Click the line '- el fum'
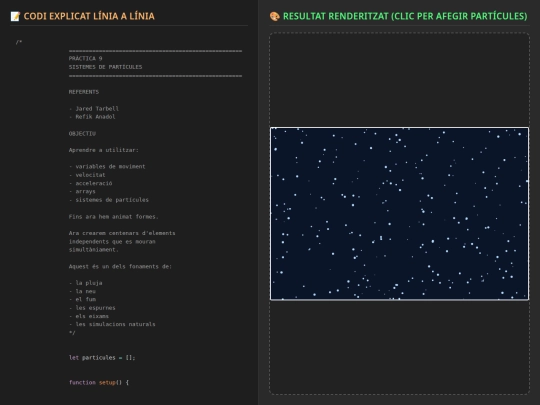 click(82, 300)
